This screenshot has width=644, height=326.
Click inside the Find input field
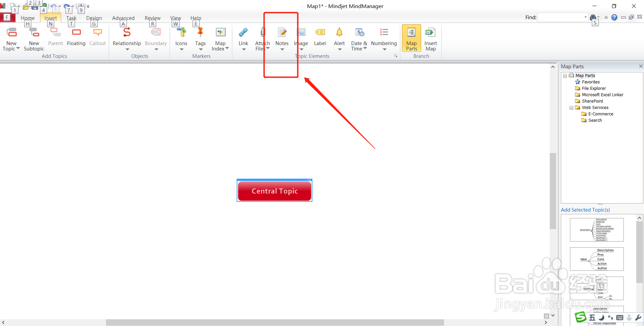[x=561, y=17]
